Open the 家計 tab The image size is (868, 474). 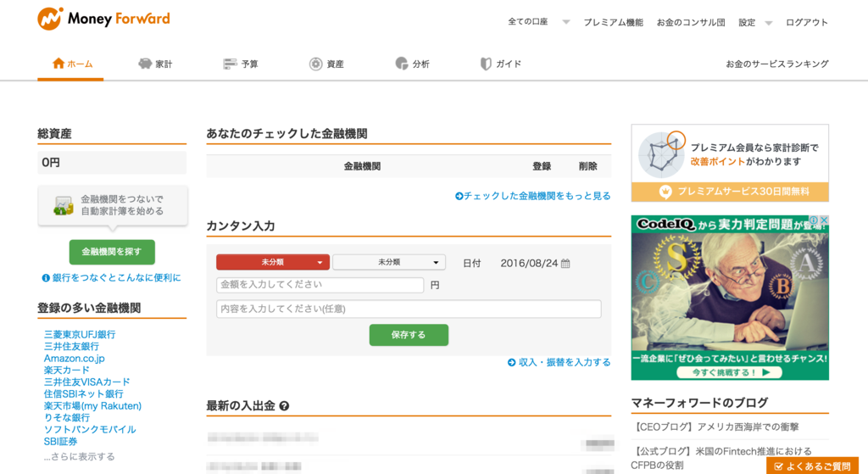coord(155,64)
